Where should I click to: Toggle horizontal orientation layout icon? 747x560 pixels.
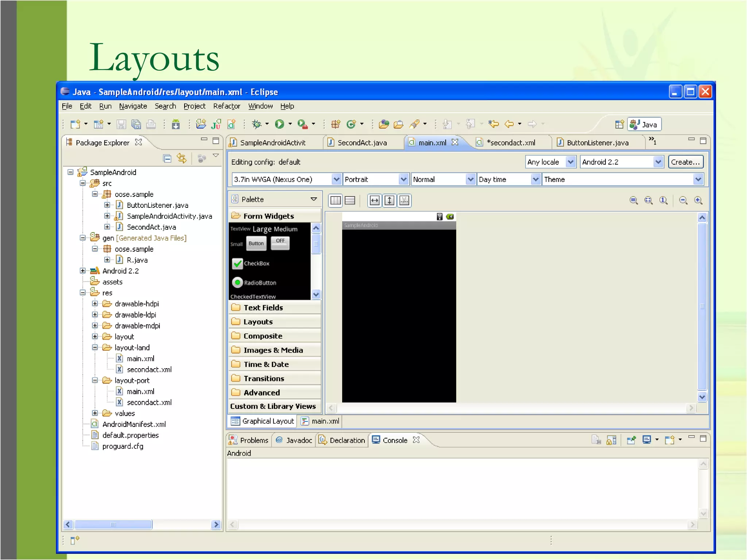(336, 201)
